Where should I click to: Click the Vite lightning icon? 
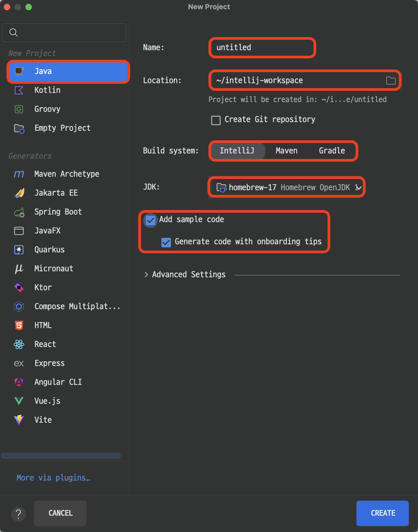click(x=19, y=420)
